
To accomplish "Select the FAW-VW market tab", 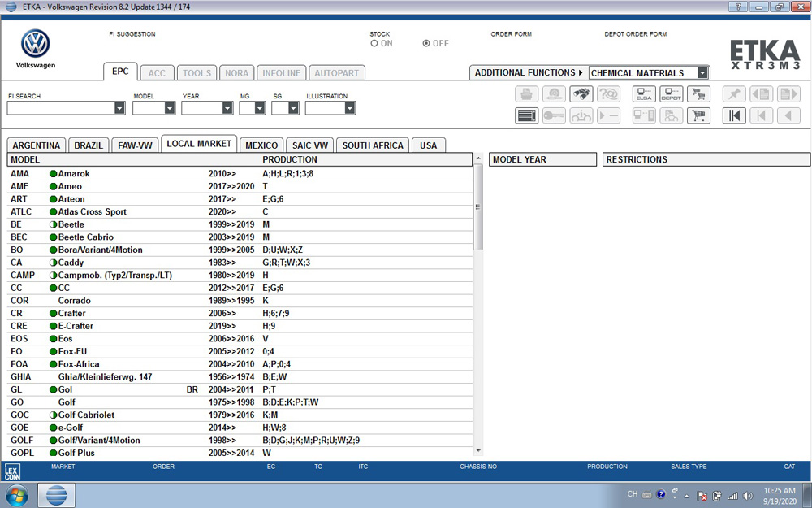I will 135,145.
